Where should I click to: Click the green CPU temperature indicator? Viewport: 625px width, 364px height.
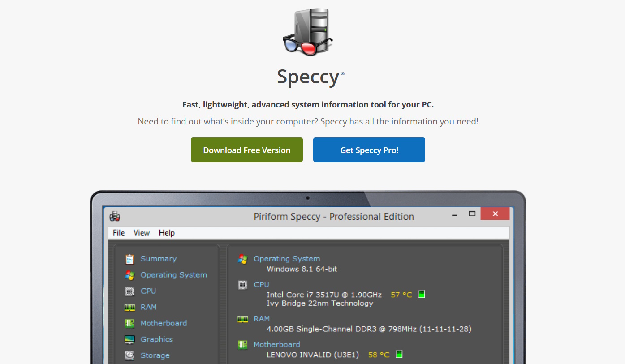[422, 295]
